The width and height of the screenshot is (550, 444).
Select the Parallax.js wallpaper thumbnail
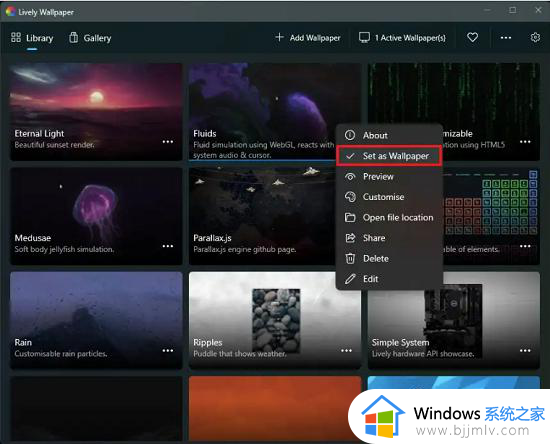pyautogui.click(x=261, y=216)
